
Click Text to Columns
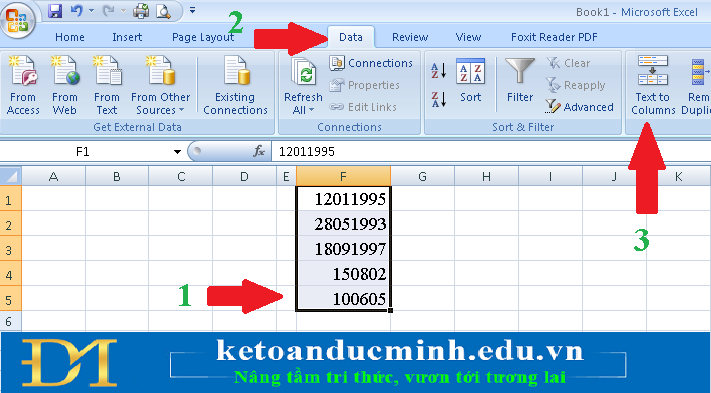653,85
